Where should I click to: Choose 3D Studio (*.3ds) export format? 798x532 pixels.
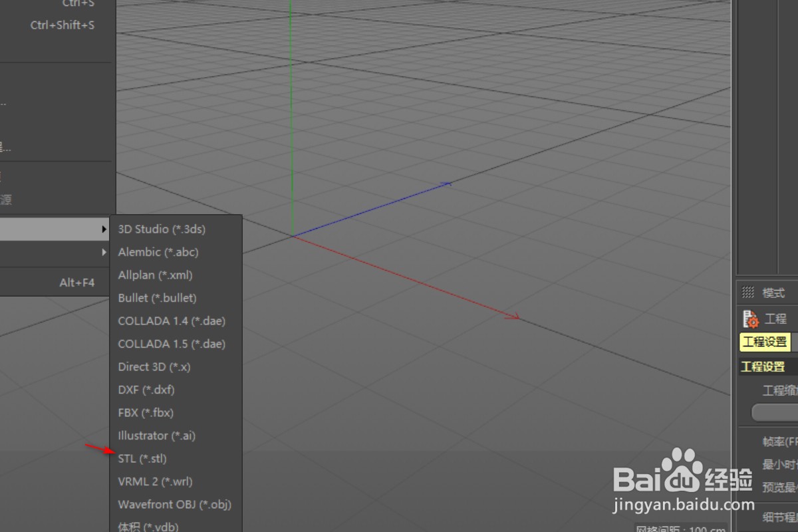[x=176, y=229]
